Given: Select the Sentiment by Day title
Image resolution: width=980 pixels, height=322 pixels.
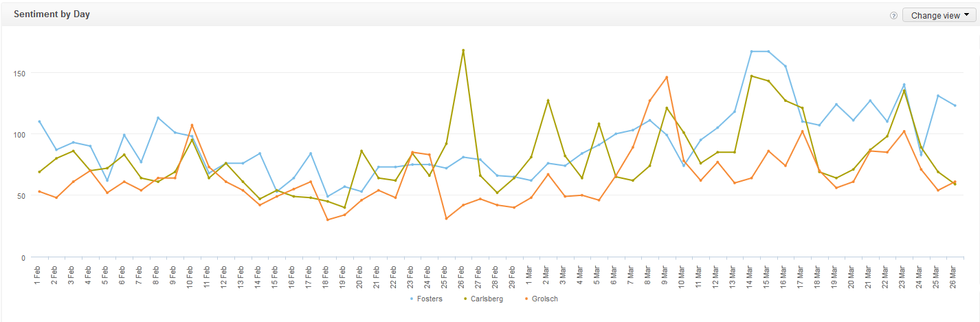Looking at the screenshot, I should (x=52, y=14).
